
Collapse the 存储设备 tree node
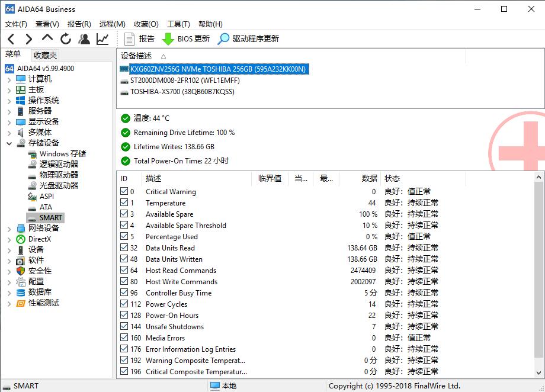pyautogui.click(x=9, y=143)
